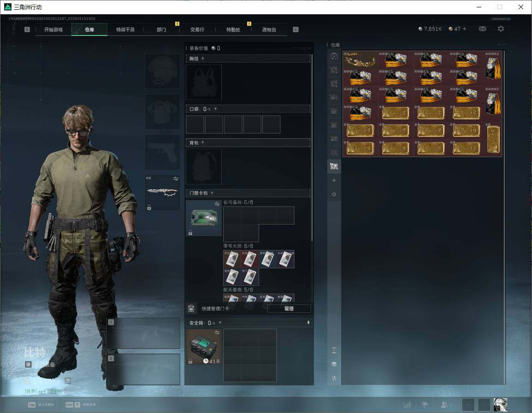This screenshot has width=532, height=413.
Task: Click the stacked layers icon in warehouse sidebar
Action: [x=334, y=364]
